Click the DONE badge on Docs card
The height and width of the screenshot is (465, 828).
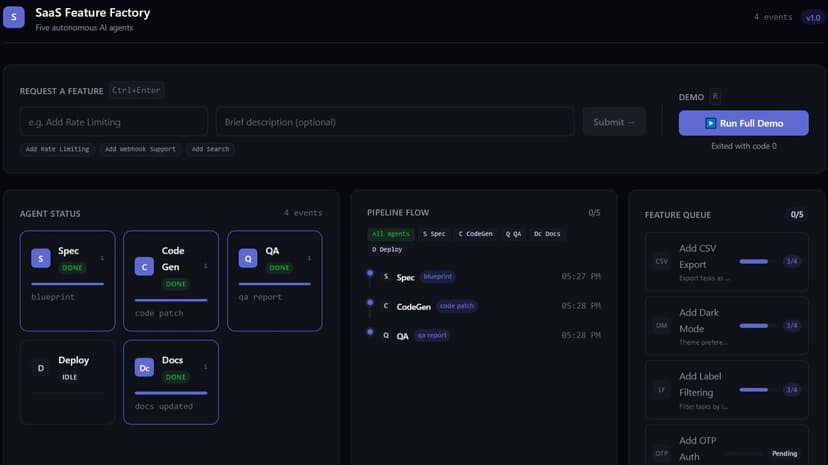coord(176,377)
